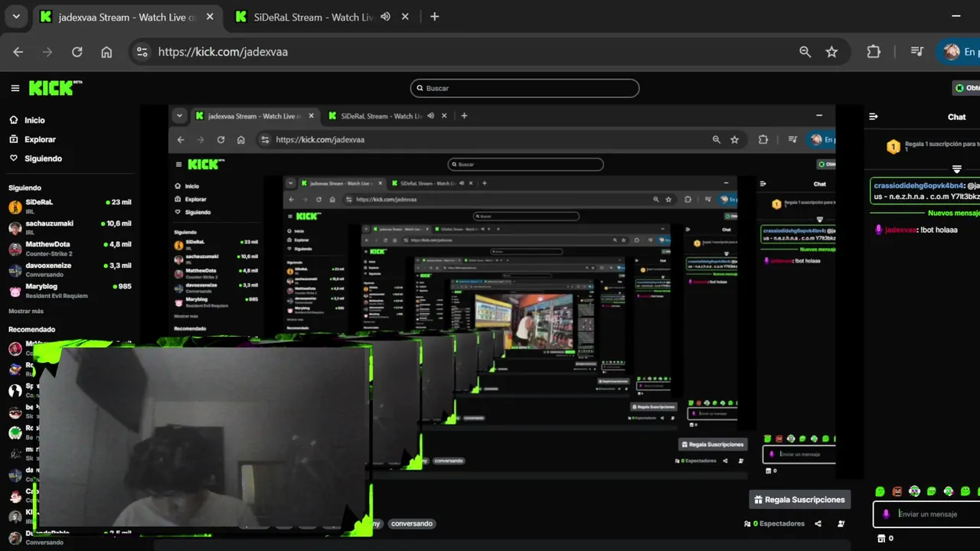This screenshot has height=551, width=980.
Task: Open the browser tab search chevron
Action: point(16,16)
